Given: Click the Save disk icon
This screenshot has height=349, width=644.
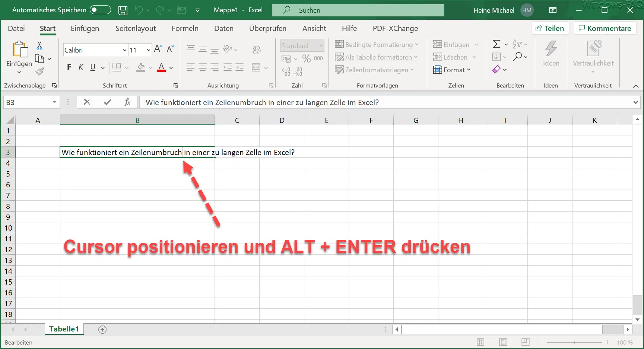Looking at the screenshot, I should (x=123, y=10).
